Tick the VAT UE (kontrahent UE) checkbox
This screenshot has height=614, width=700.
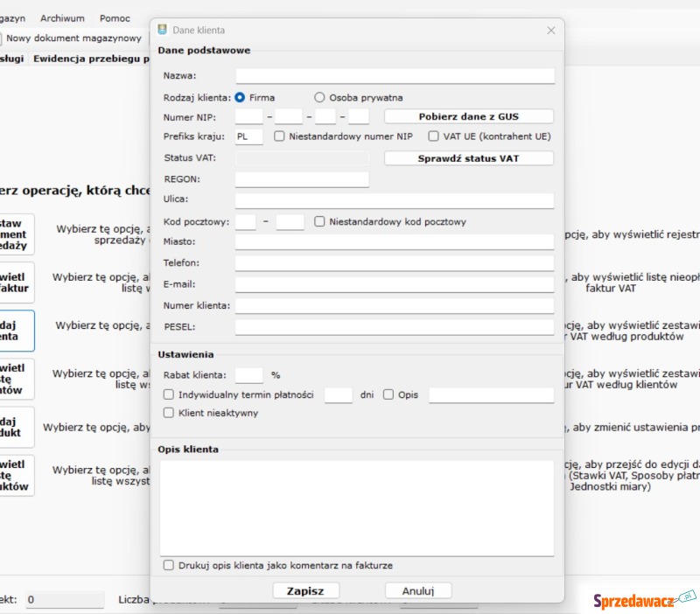pyautogui.click(x=433, y=136)
